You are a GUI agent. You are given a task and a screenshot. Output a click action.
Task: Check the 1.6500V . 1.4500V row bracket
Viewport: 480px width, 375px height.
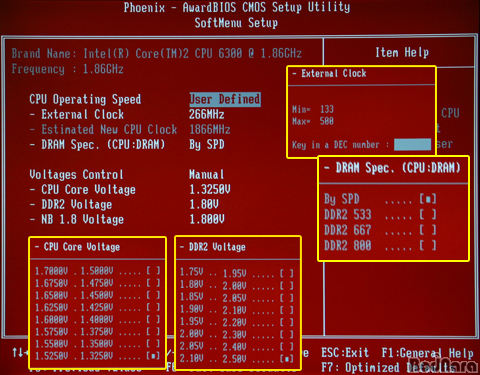(x=153, y=295)
